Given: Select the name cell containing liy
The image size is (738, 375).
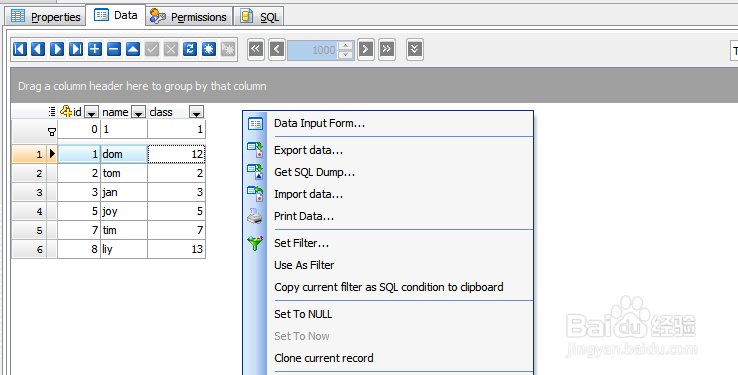Looking at the screenshot, I should tap(124, 249).
